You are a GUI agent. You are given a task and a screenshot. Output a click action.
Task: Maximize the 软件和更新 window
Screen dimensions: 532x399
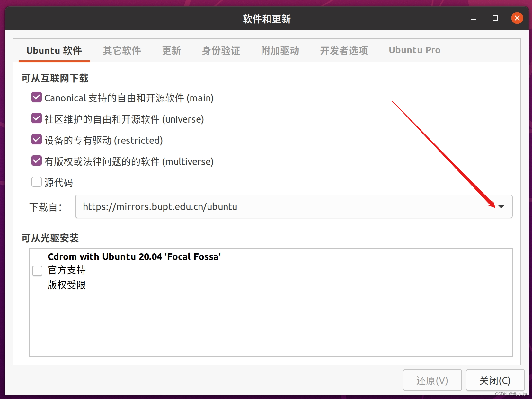point(495,18)
